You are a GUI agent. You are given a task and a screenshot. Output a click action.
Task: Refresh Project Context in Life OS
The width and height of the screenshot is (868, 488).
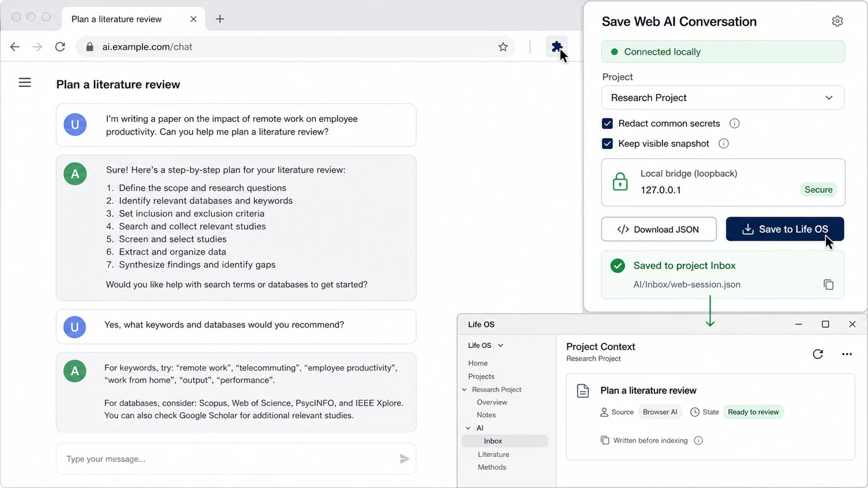point(818,354)
